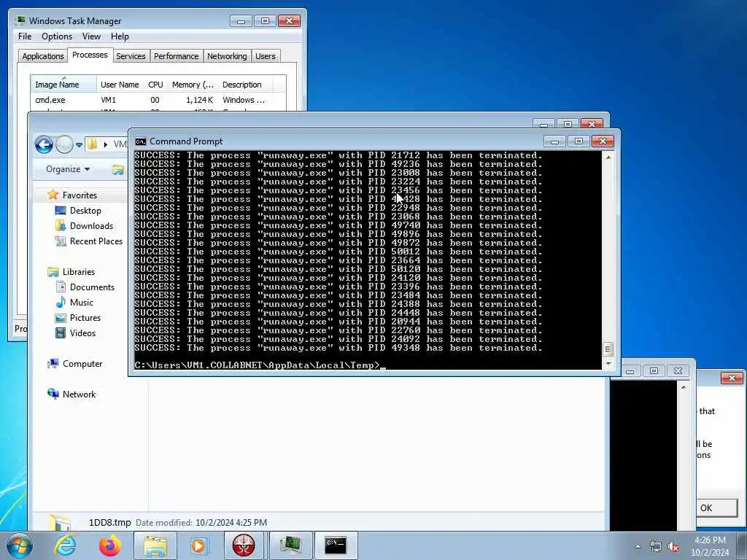
Task: Launch Firefox from the taskbar
Action: [x=109, y=545]
